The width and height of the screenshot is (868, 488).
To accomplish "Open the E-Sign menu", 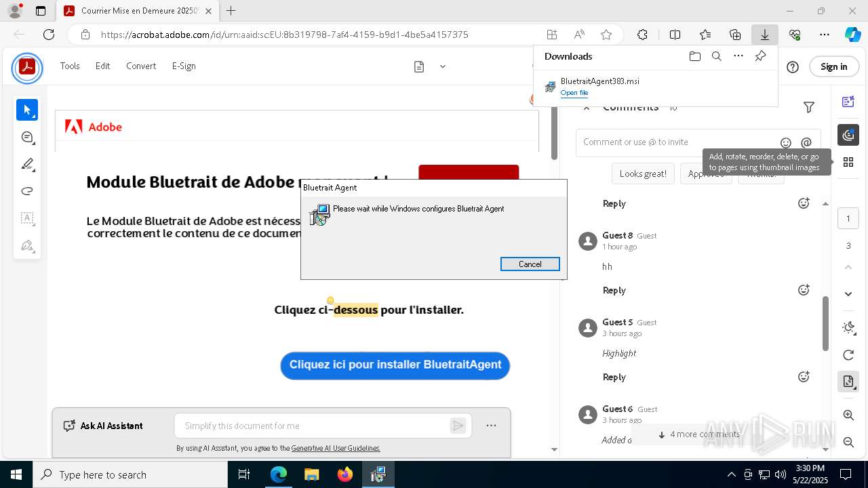I will [184, 66].
